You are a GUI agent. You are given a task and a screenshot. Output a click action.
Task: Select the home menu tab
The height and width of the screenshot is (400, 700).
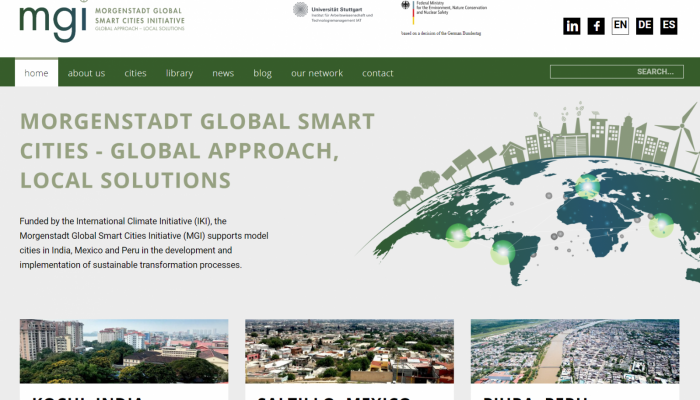tap(36, 73)
